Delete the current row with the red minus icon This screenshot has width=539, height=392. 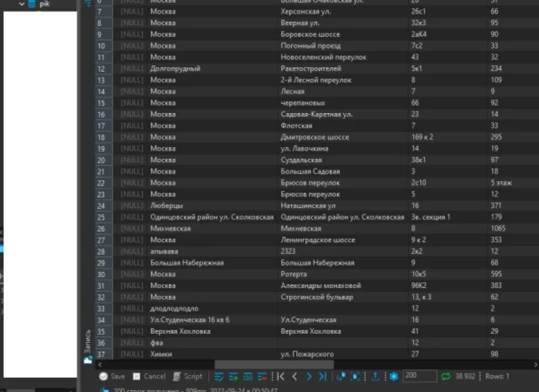[x=262, y=376]
